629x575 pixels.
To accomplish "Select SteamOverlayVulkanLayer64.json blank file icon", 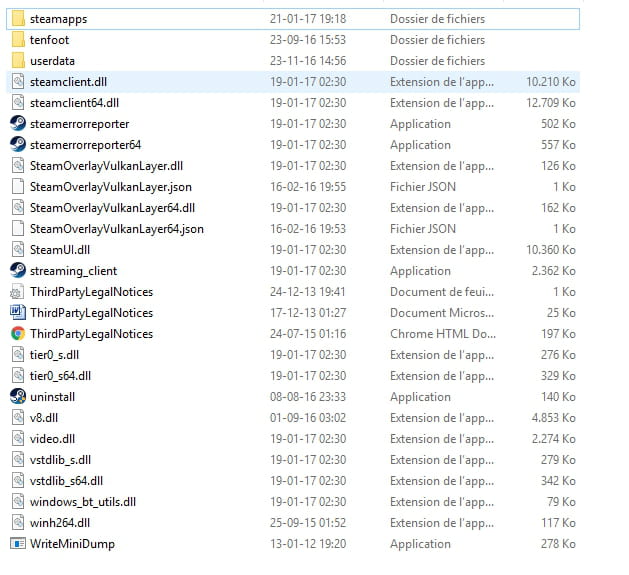I will [18, 229].
